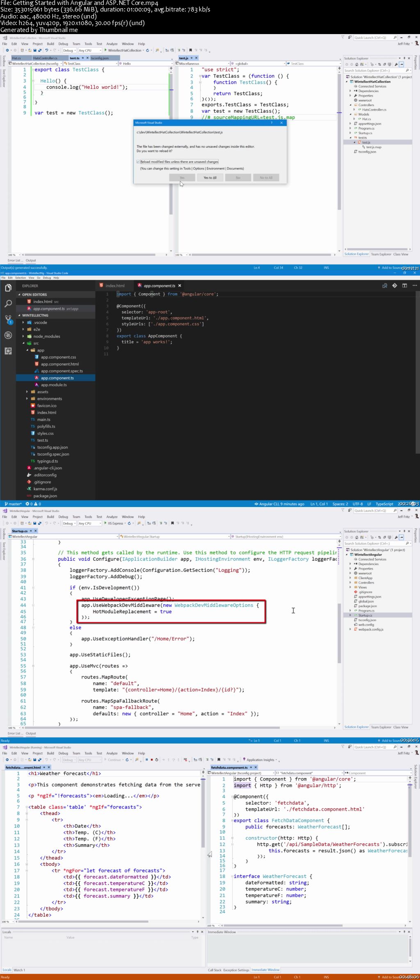This screenshot has width=420, height=980.
Task: Open Analyze menu in Startup.cs window
Action: tap(112, 517)
